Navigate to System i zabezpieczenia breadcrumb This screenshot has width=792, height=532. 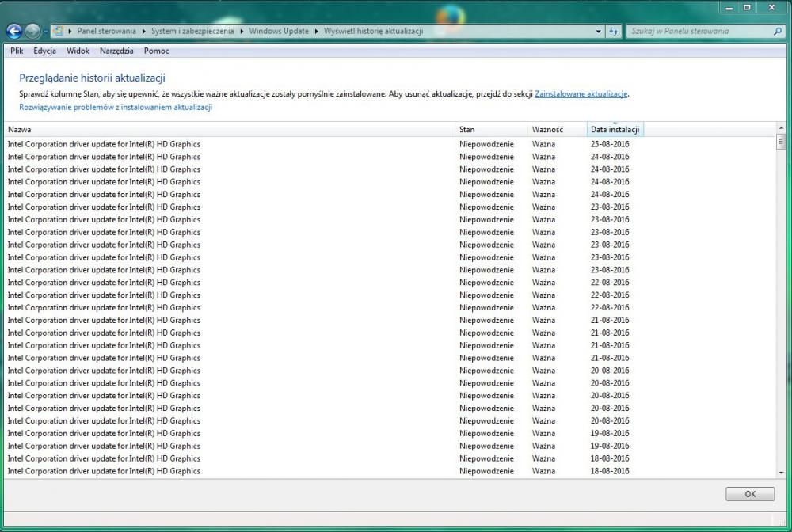pos(192,32)
